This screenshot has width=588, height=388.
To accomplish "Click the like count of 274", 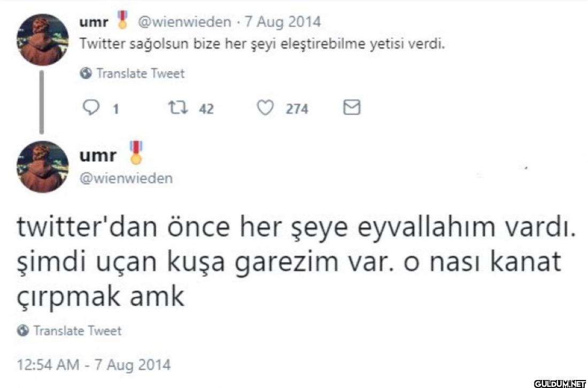I will (297, 109).
